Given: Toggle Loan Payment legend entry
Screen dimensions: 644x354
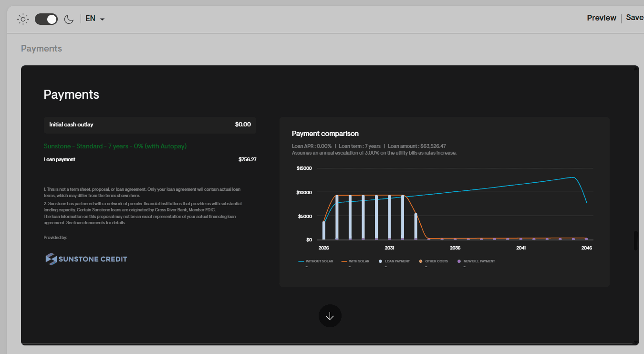Looking at the screenshot, I should click(394, 261).
